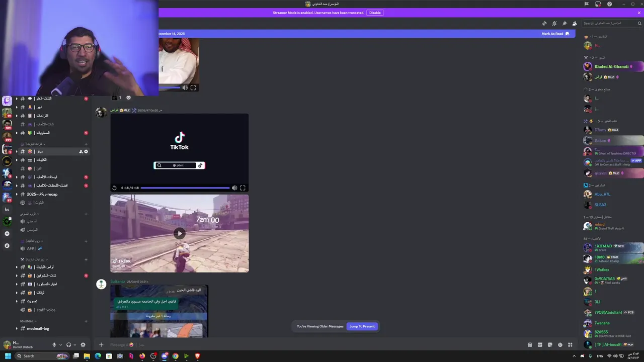The height and width of the screenshot is (362, 644).
Task: Open headphone output options arrow
Action: coord(75,345)
